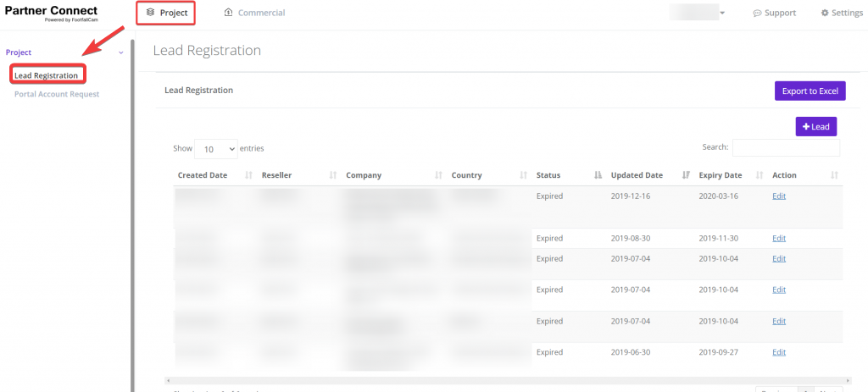Sort by Expiry Date sort arrow
The width and height of the screenshot is (868, 392).
[759, 175]
